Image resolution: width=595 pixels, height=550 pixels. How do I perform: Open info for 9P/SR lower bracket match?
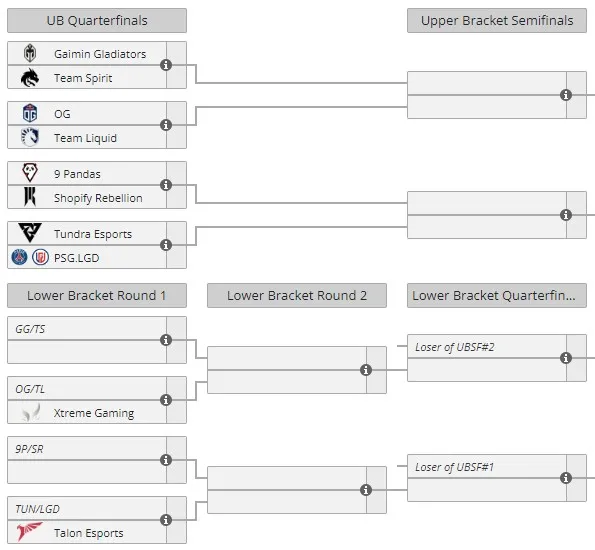[166, 460]
